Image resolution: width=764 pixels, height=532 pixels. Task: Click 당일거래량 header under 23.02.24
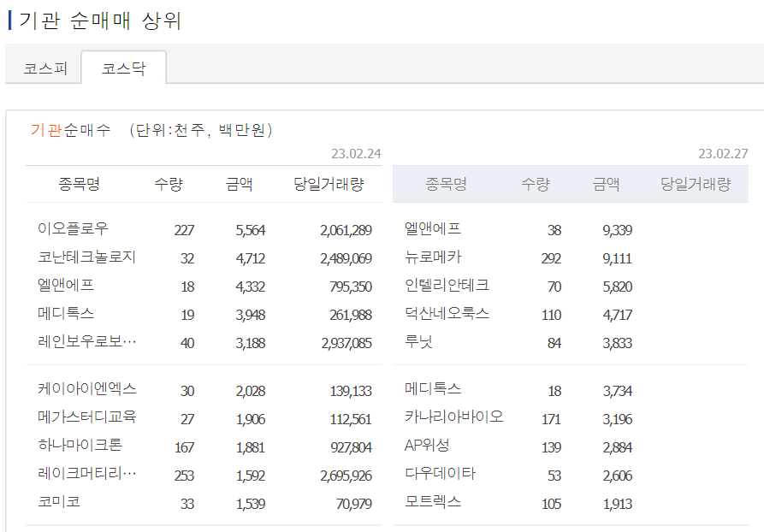click(329, 184)
